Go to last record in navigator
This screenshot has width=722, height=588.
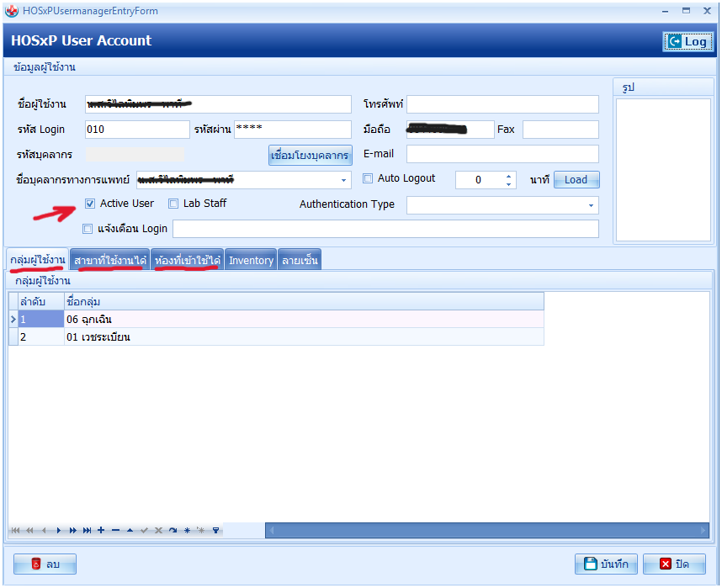[87, 531]
